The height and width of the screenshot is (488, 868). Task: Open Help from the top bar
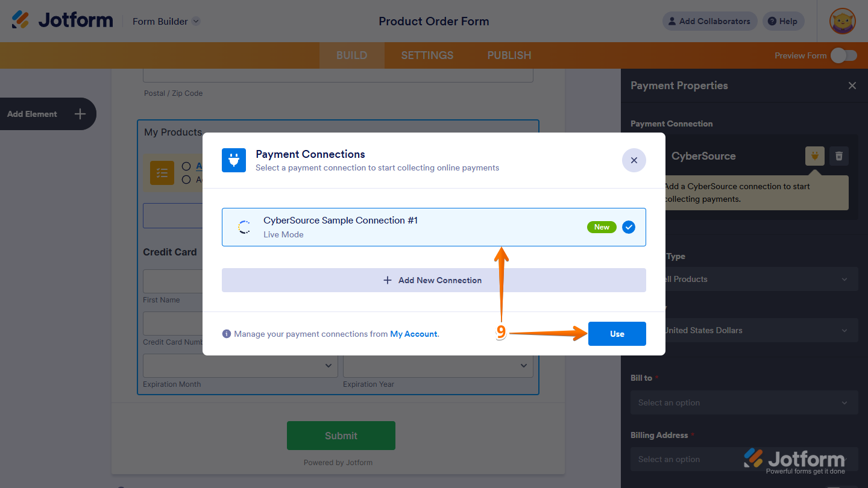pos(783,21)
